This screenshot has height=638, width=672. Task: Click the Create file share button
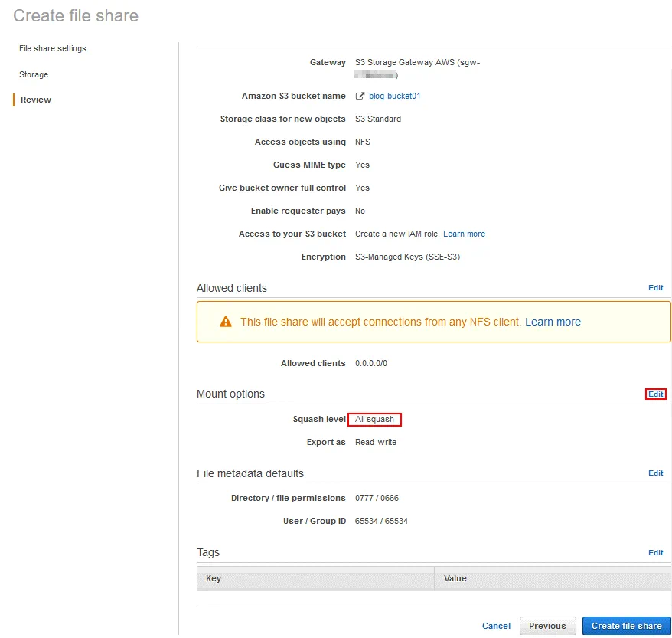(x=626, y=626)
